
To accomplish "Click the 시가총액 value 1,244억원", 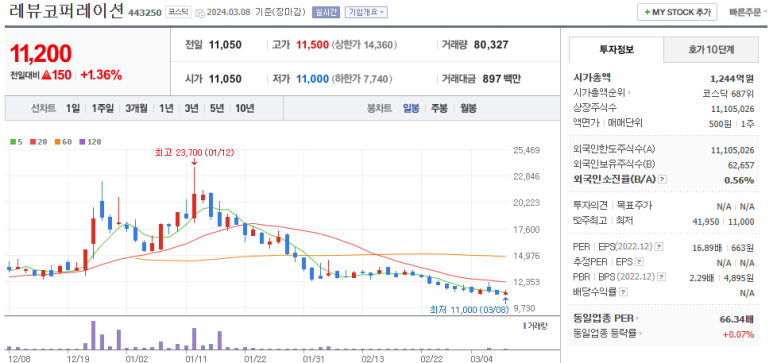I will [x=732, y=77].
